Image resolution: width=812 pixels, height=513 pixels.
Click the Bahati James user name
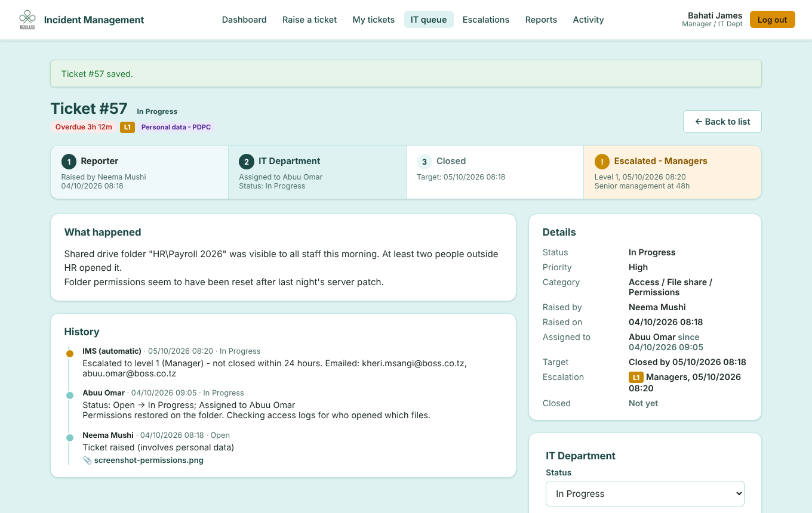715,16
